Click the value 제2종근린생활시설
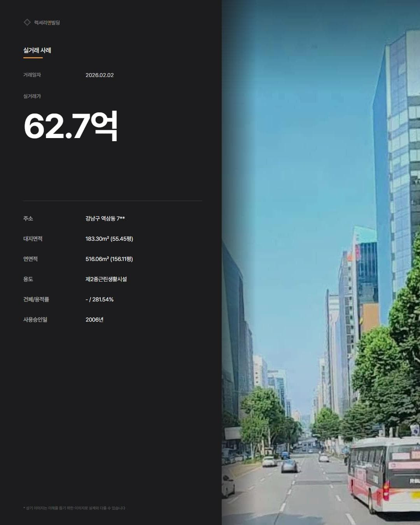420x525 pixels. pos(106,279)
